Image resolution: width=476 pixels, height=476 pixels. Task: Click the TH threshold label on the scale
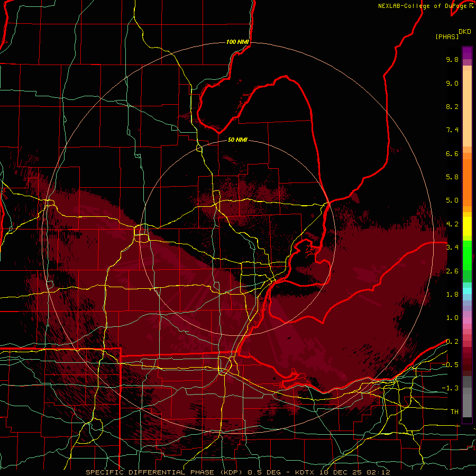pyautogui.click(x=454, y=412)
